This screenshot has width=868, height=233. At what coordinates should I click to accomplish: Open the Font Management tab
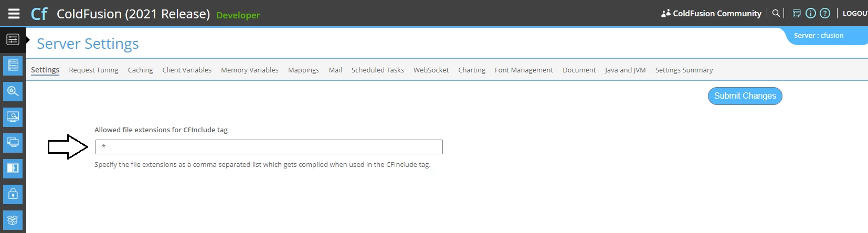(524, 70)
